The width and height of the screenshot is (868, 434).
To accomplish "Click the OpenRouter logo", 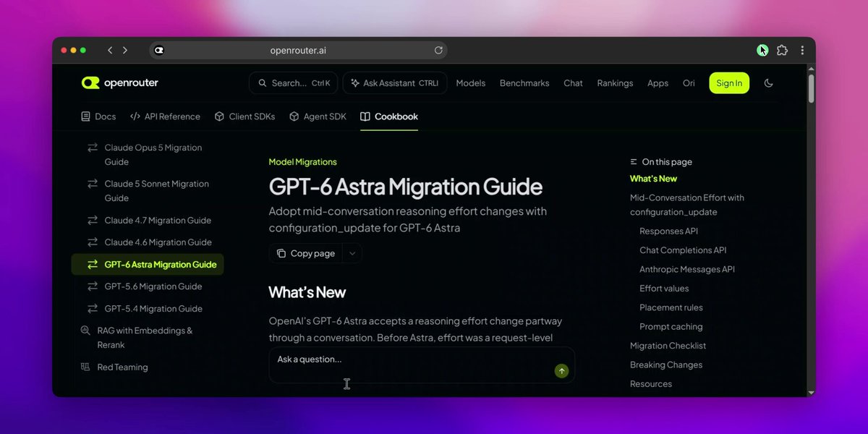I will click(x=120, y=83).
